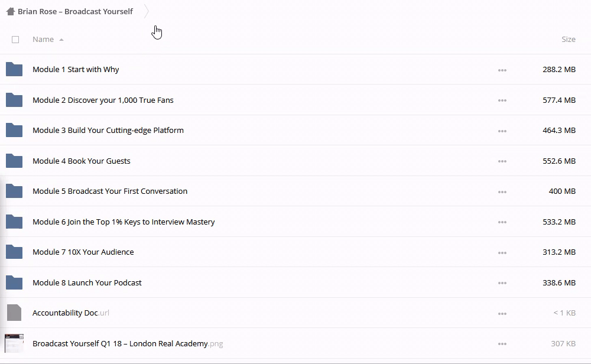Viewport: 591px width, 364px height.
Task: Click the Module 7 folder icon
Action: tap(14, 252)
